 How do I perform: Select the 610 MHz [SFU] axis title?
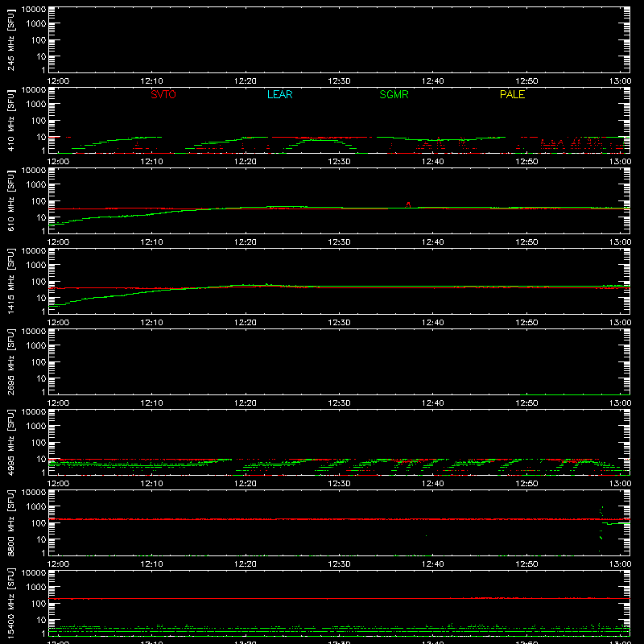click(10, 202)
